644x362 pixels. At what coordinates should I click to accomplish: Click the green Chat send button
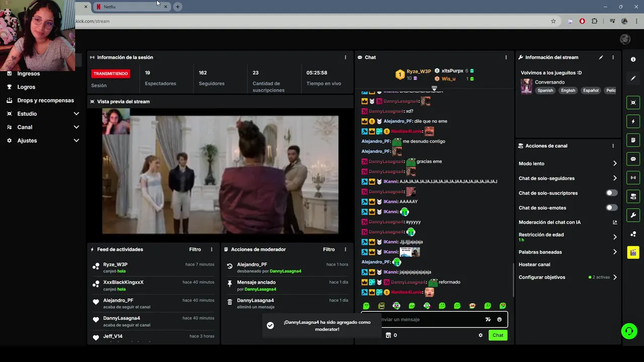498,335
